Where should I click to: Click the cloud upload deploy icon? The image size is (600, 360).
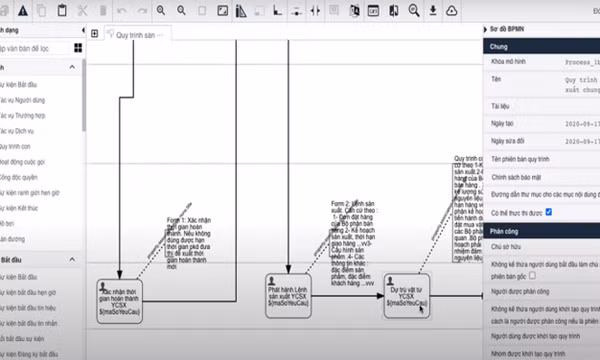click(x=452, y=11)
